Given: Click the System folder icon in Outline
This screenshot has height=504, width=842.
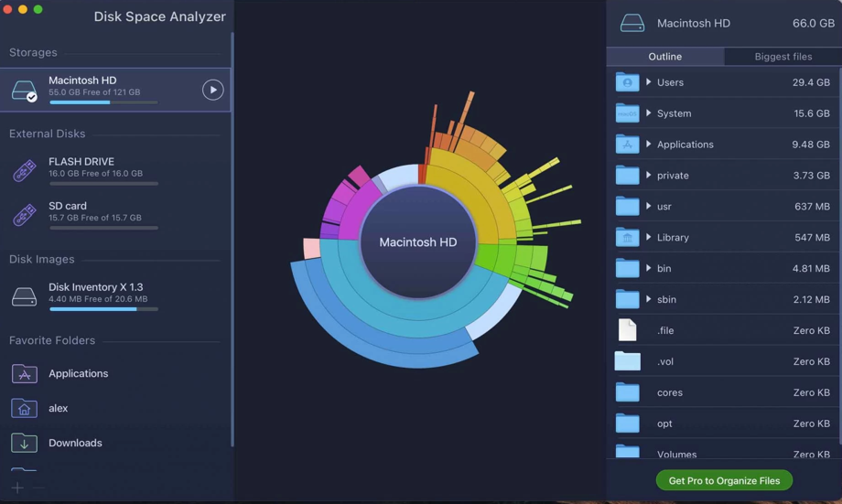Looking at the screenshot, I should [627, 113].
